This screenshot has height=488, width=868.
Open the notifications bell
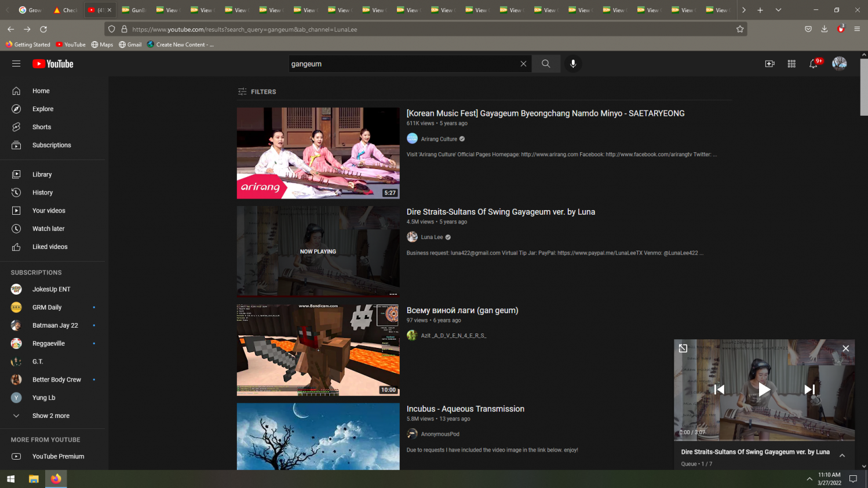[814, 64]
